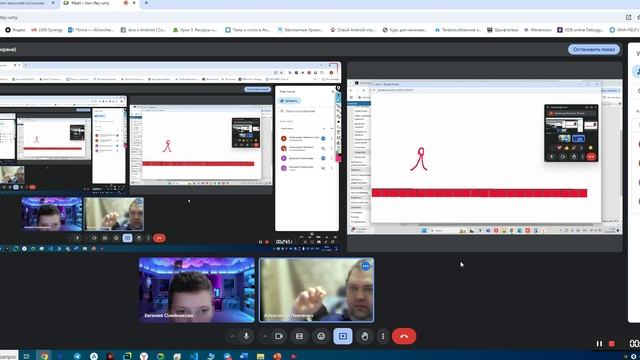This screenshot has height=360, width=640.
Task: Raise hand in the meeting
Action: pyautogui.click(x=365, y=336)
